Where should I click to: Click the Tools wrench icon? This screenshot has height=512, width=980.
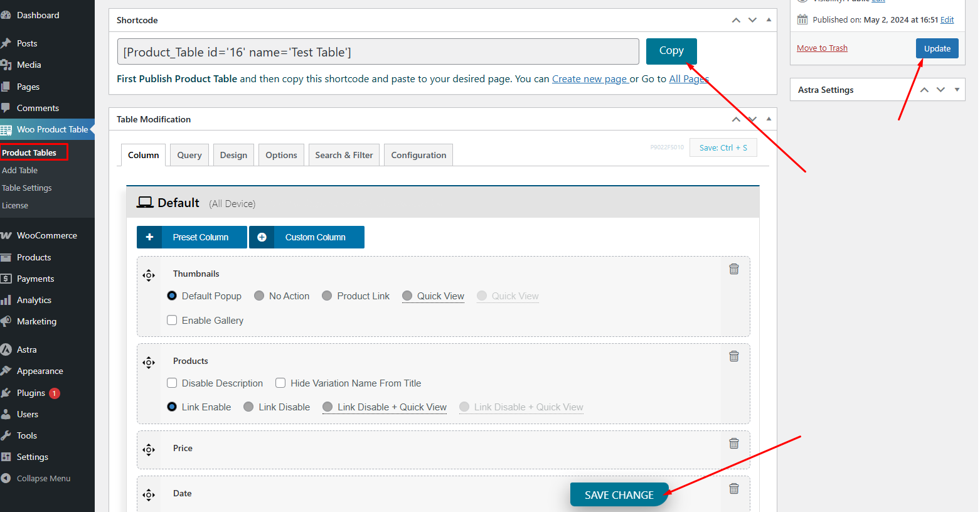coord(6,435)
